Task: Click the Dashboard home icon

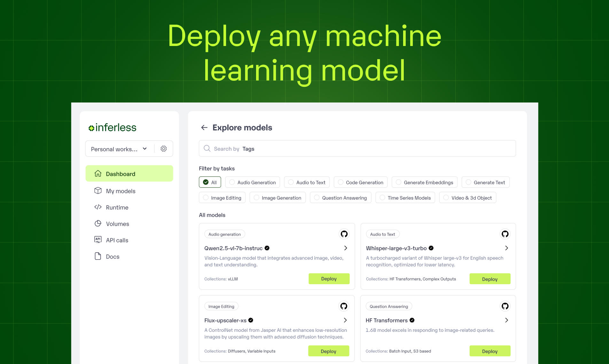Action: [98, 173]
